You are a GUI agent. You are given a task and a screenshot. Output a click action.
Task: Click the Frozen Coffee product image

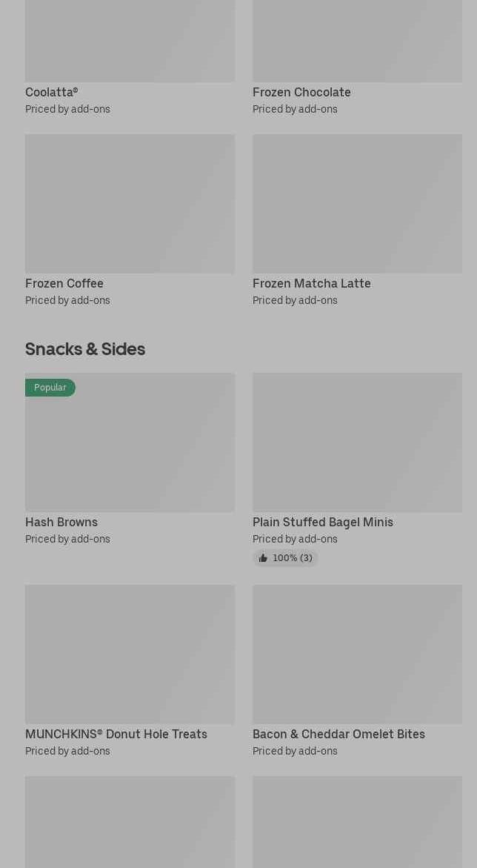point(130,203)
